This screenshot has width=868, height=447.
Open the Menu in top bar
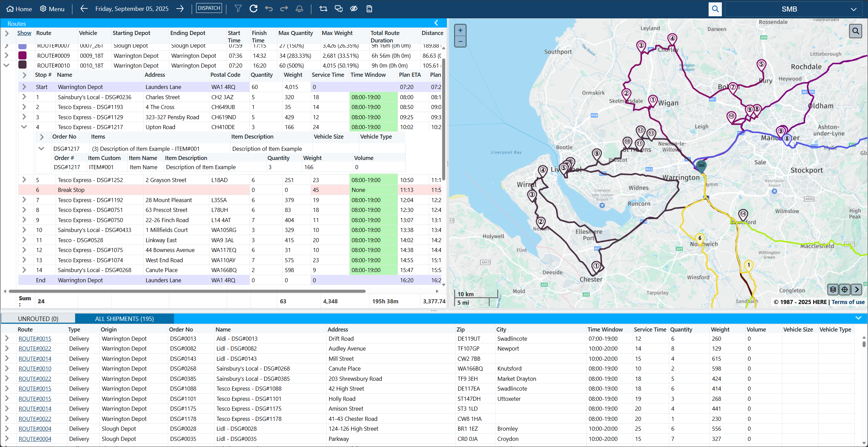pyautogui.click(x=52, y=9)
